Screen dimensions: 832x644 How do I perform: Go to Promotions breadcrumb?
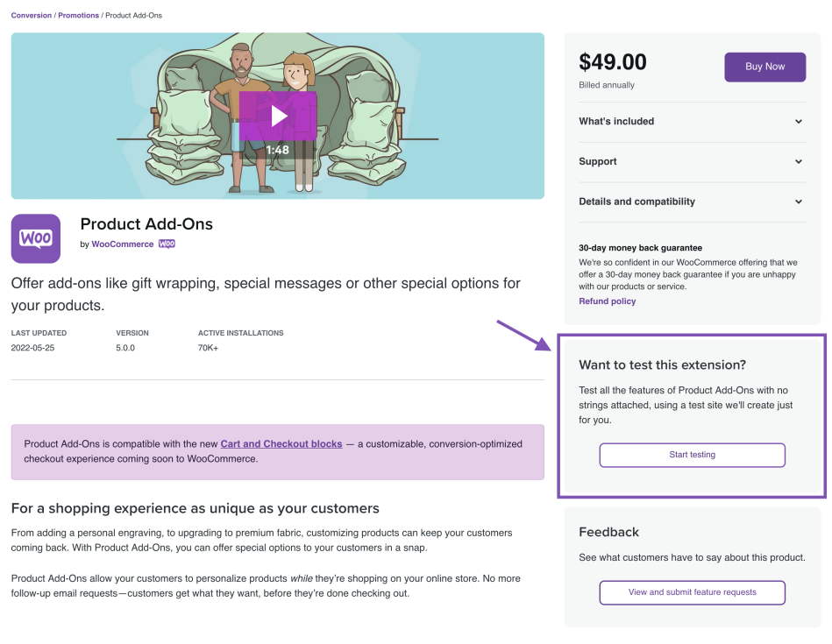tap(78, 16)
